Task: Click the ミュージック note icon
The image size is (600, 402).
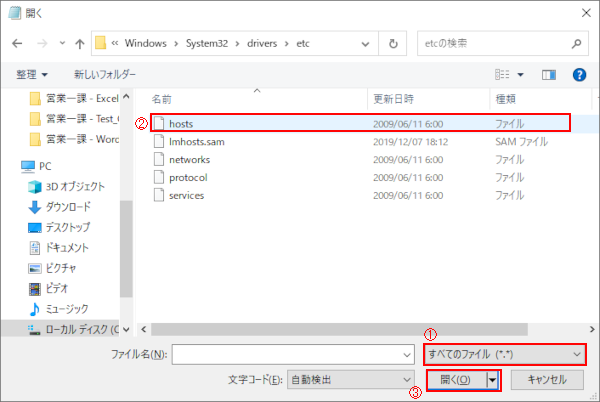Action: [x=34, y=309]
